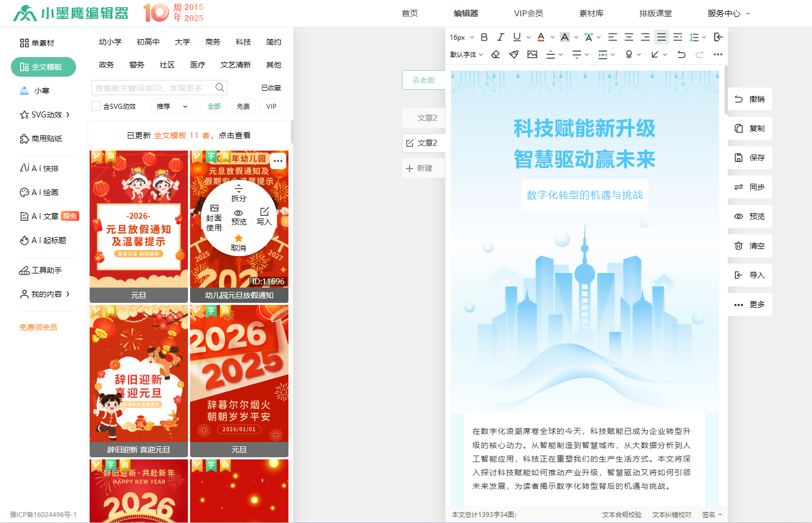Open the 默认字体 font dropdown

coord(466,54)
